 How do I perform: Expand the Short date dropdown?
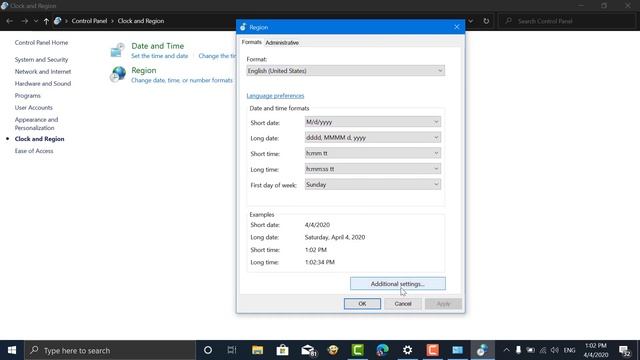tap(373, 122)
